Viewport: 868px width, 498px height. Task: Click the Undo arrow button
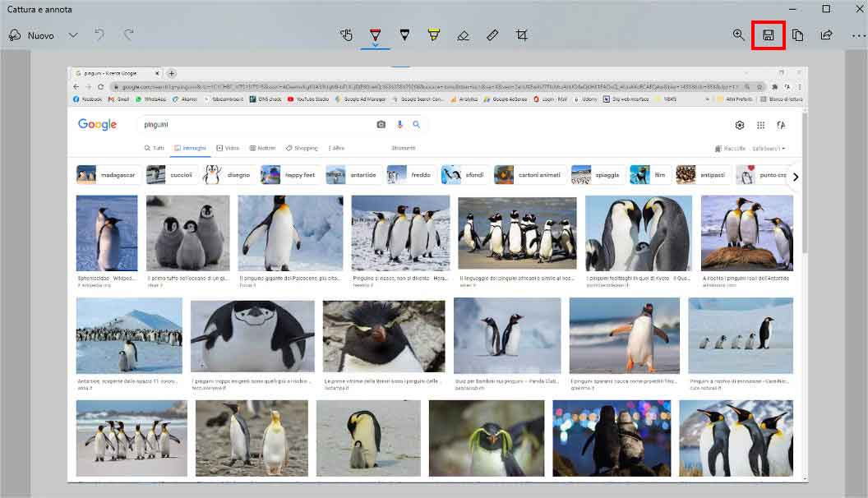pos(99,35)
